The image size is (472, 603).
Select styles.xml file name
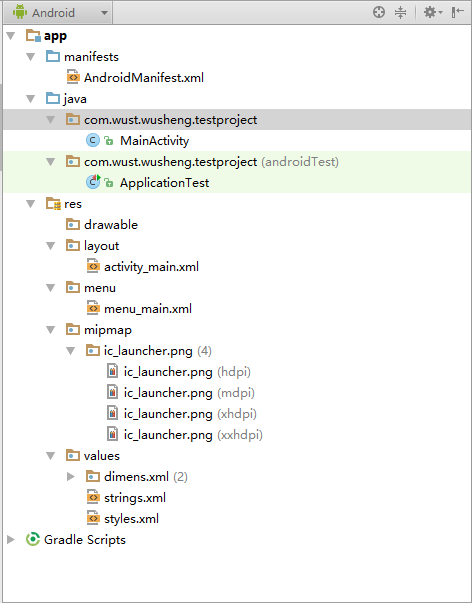tap(132, 519)
